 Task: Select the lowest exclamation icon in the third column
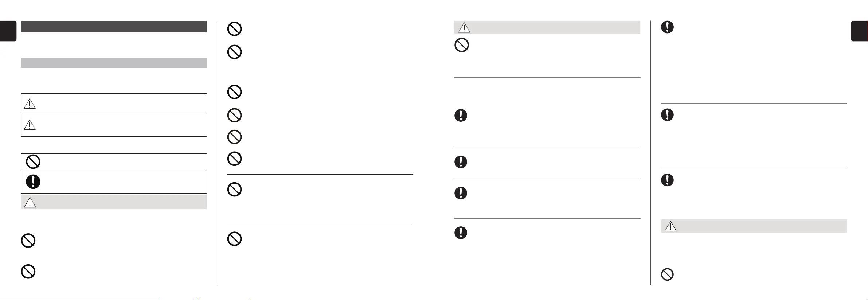(461, 233)
